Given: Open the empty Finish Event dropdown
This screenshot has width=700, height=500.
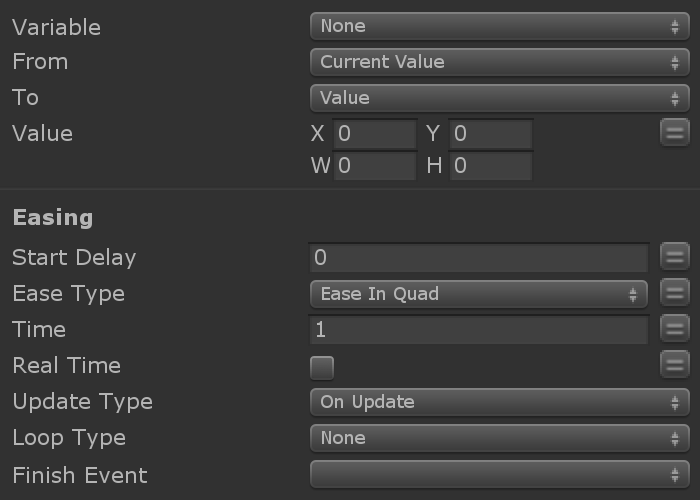Looking at the screenshot, I should coord(499,474).
